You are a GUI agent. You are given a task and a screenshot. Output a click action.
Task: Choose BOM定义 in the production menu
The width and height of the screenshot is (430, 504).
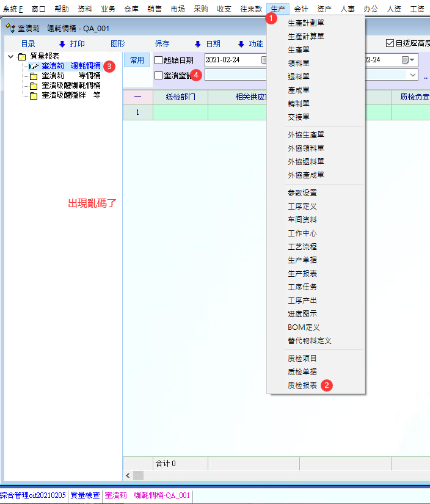click(x=304, y=327)
